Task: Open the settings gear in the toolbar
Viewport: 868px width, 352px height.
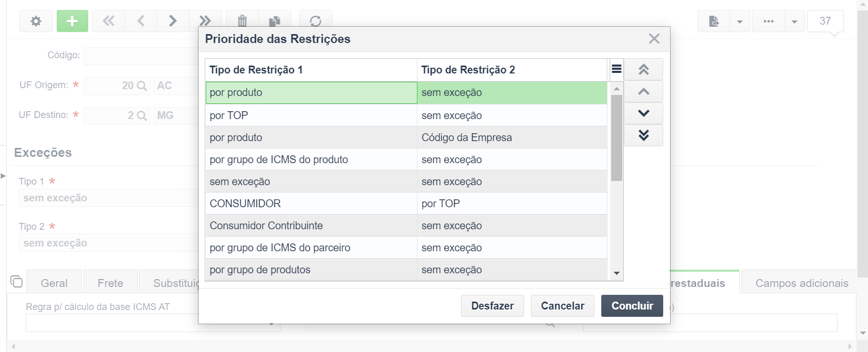Action: tap(36, 21)
